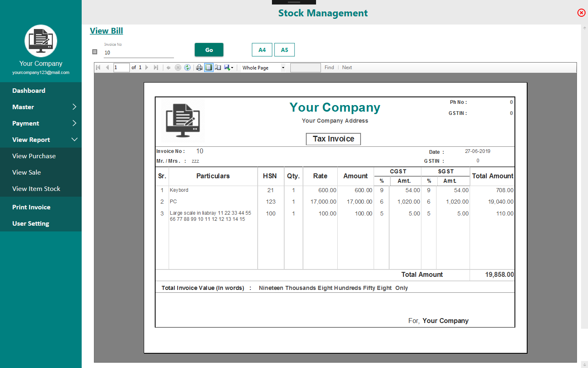Click the back to parent report arrow
This screenshot has height=368, width=588.
coord(169,67)
